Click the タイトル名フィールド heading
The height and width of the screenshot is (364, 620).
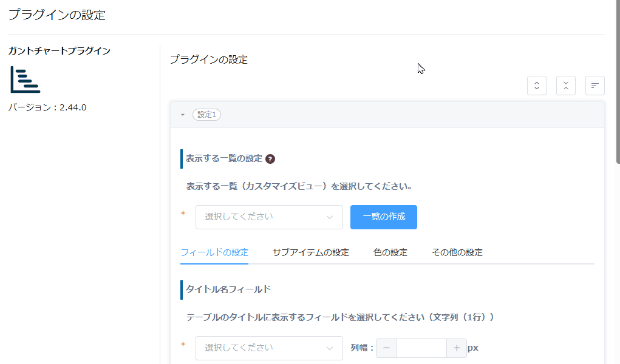click(x=228, y=289)
